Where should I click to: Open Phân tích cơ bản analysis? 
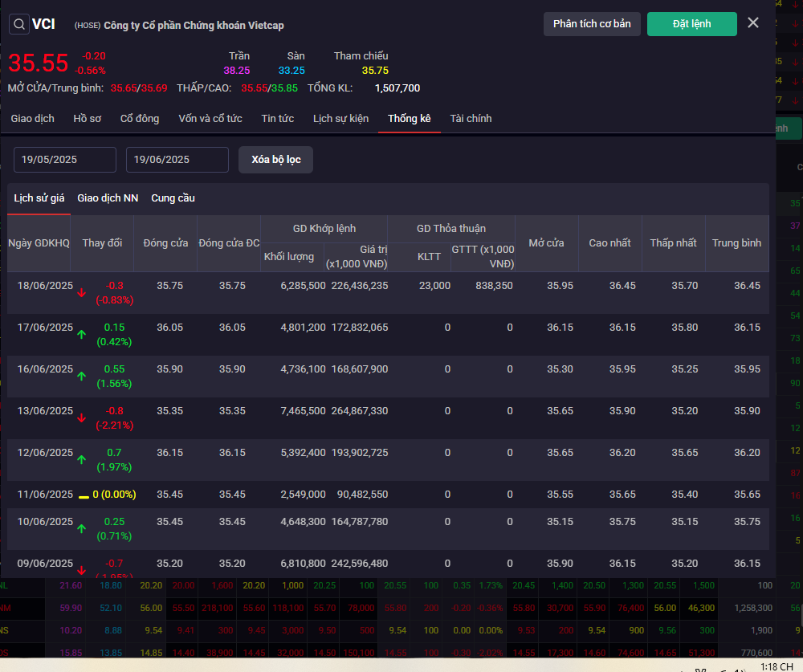(x=592, y=24)
